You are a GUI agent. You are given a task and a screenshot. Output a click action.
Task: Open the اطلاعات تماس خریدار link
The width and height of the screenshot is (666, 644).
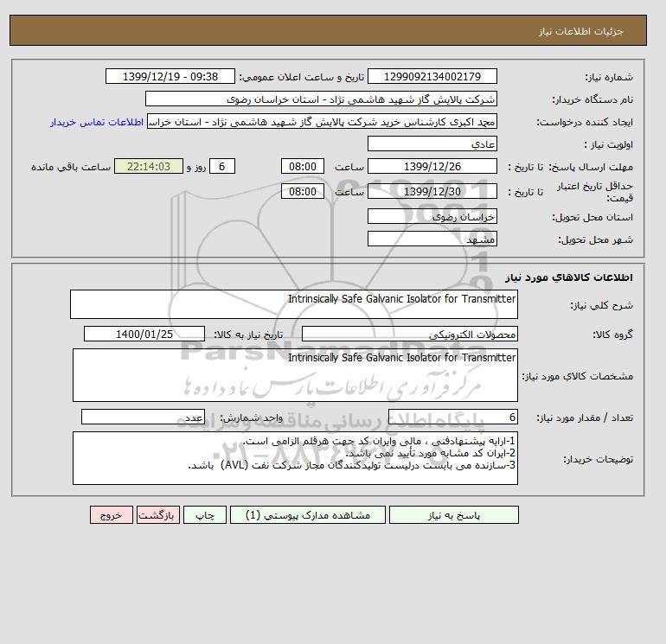click(x=97, y=122)
